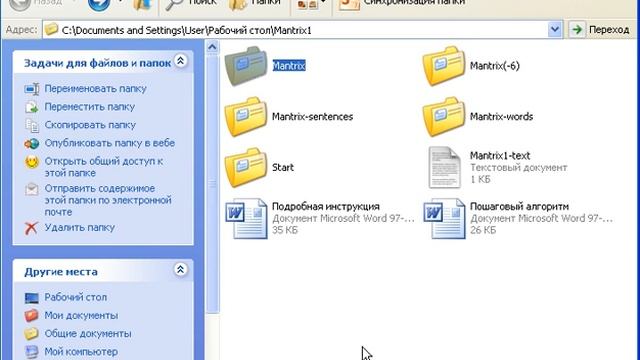This screenshot has width=640, height=360.
Task: Click the Переход go button
Action: pyautogui.click(x=600, y=29)
